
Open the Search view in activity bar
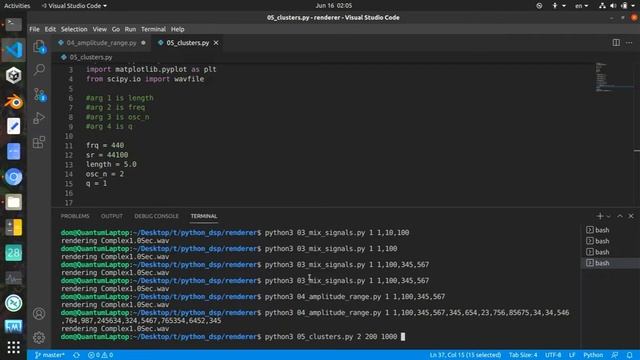coord(39,69)
